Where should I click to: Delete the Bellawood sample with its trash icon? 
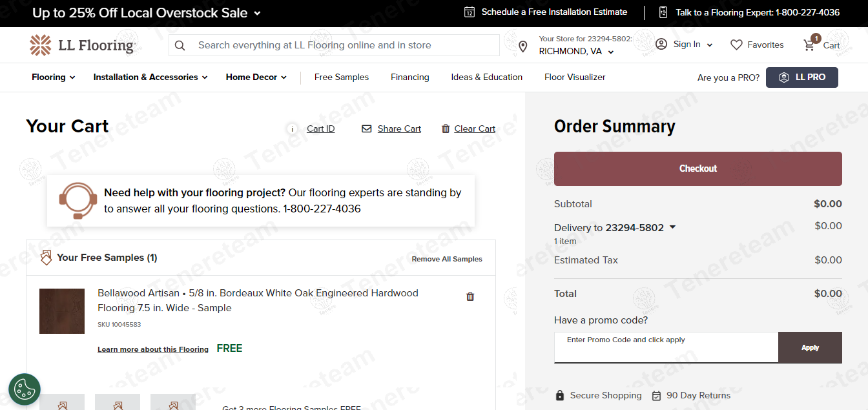point(470,296)
